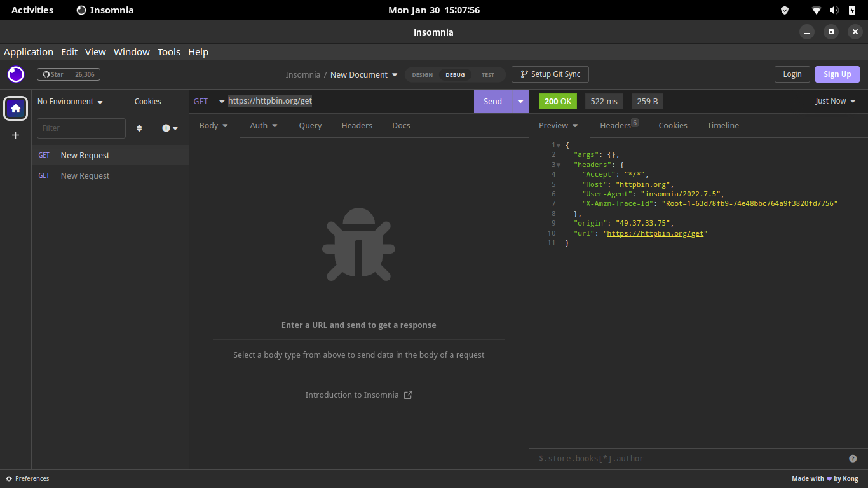Image resolution: width=868 pixels, height=488 pixels.
Task: Open Preferences via the gear icon
Action: tap(9, 478)
